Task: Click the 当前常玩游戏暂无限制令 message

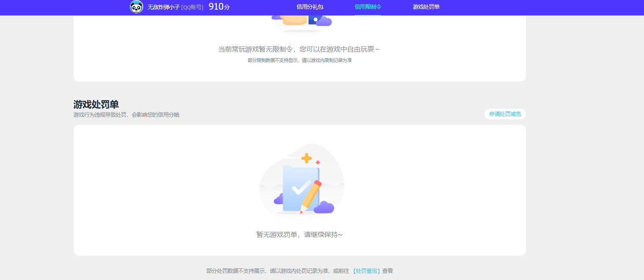Action: click(299, 49)
